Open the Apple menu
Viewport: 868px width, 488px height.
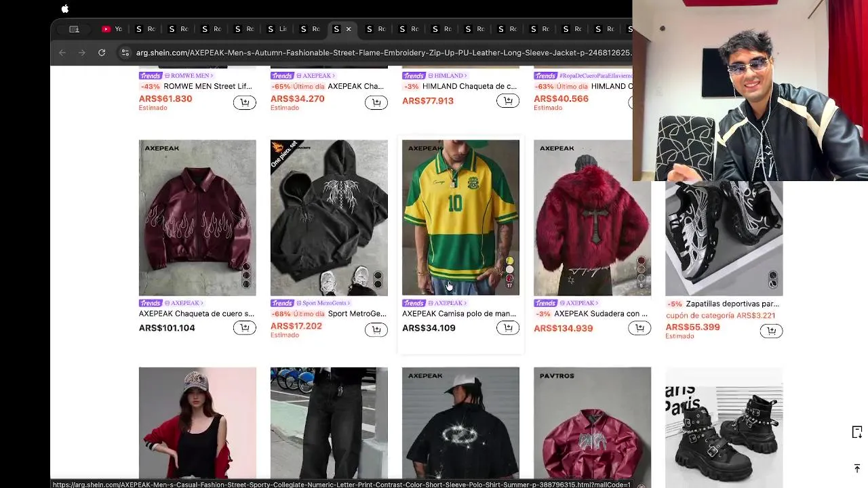(65, 9)
